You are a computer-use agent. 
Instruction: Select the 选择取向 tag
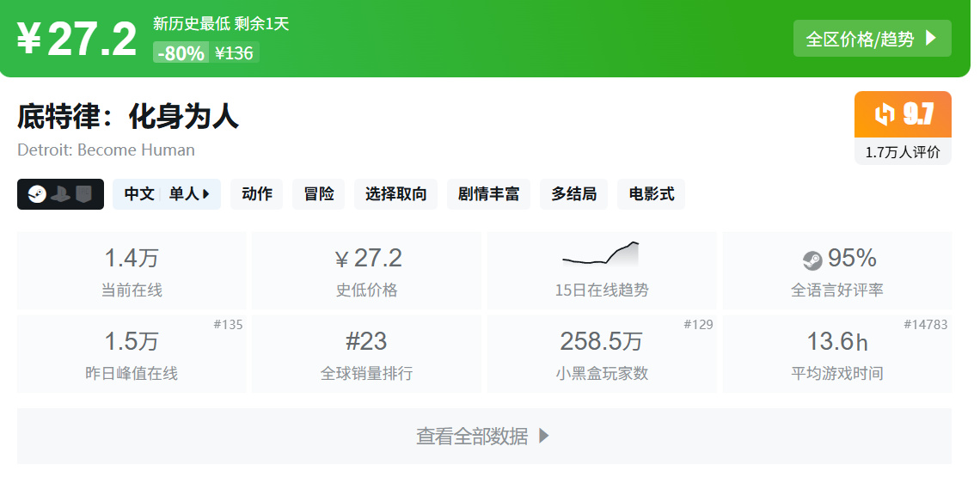395,194
